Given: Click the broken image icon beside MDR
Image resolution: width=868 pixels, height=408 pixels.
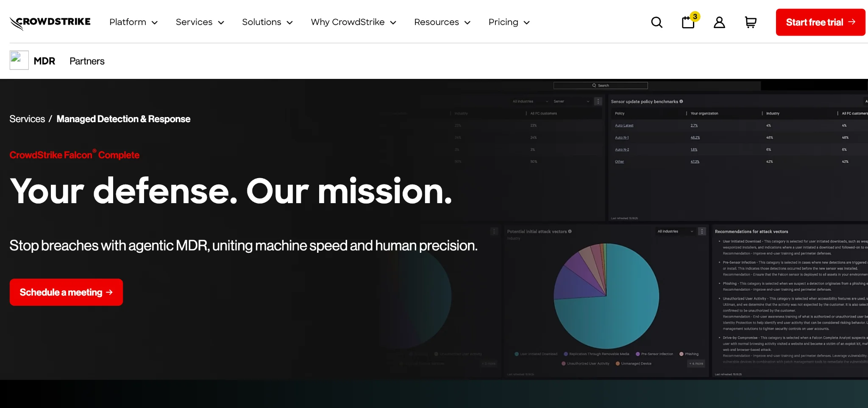Looking at the screenshot, I should pyautogui.click(x=19, y=60).
